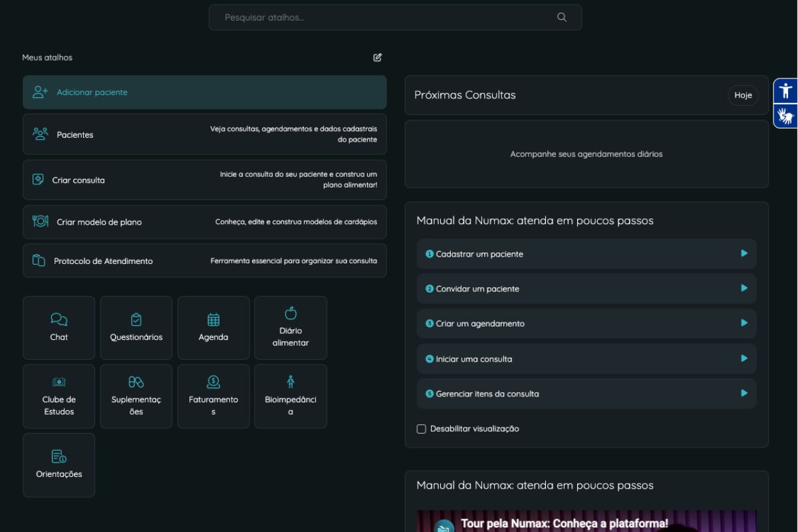
Task: Open the Bioimpedância body tile
Action: tap(291, 396)
